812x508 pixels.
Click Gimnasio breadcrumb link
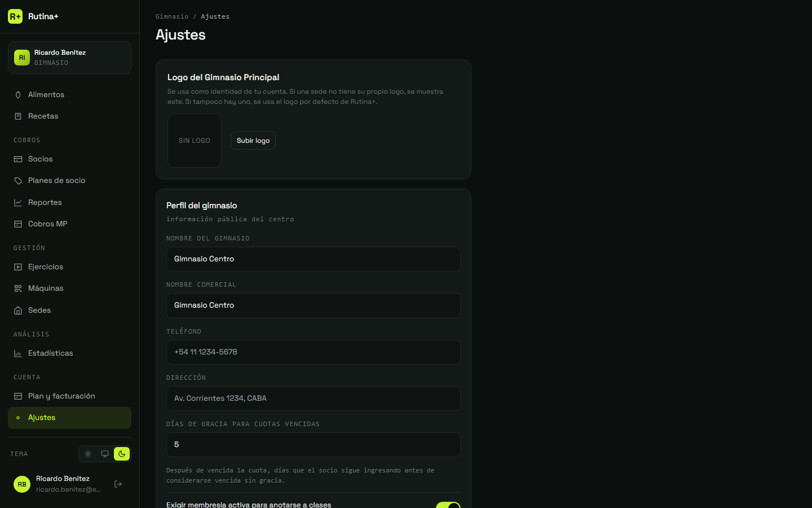[x=172, y=16]
